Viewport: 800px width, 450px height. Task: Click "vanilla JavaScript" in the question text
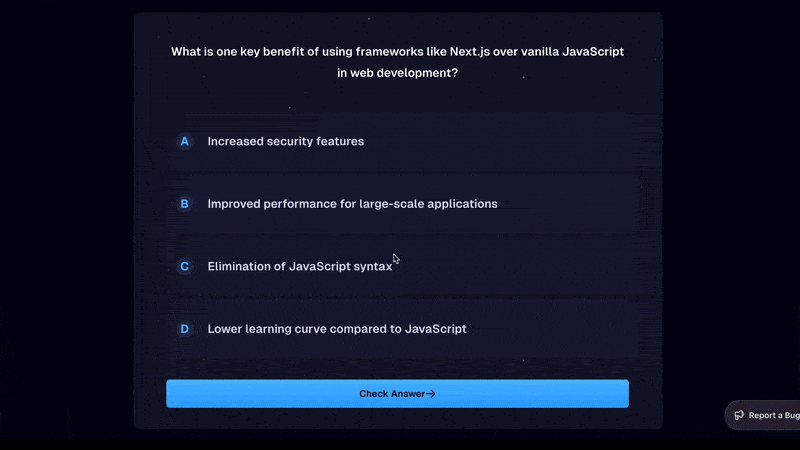point(574,51)
